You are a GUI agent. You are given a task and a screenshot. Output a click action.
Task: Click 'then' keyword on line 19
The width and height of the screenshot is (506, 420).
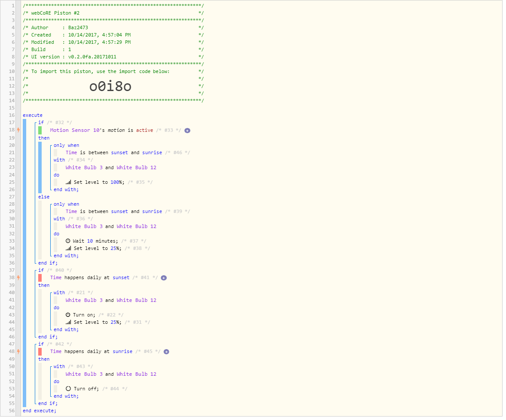point(44,139)
